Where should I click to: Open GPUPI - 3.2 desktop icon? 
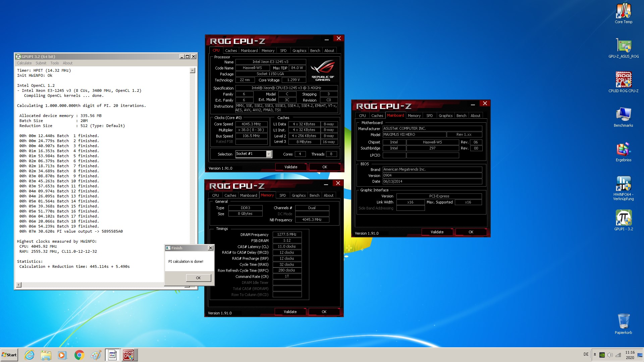(624, 220)
